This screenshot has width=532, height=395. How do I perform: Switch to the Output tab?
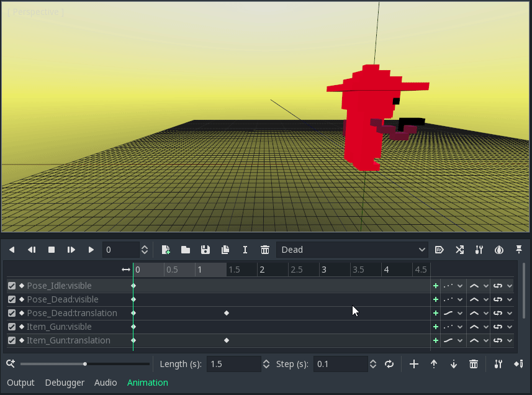coord(20,383)
